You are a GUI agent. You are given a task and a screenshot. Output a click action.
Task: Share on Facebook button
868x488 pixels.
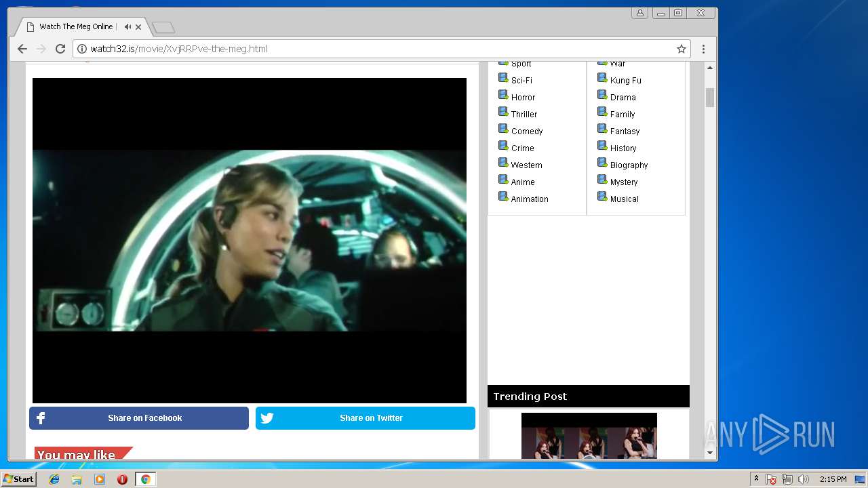(139, 418)
